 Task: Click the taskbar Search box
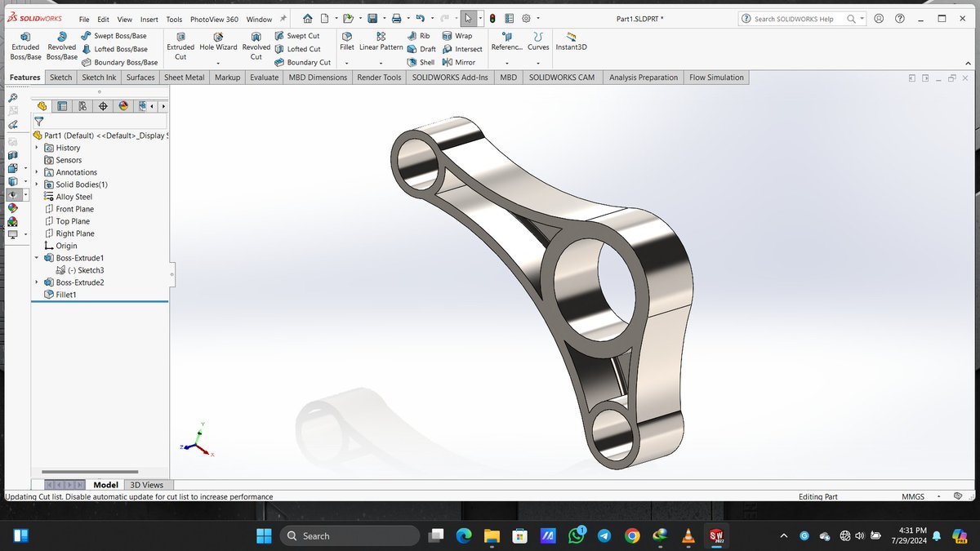tap(350, 535)
